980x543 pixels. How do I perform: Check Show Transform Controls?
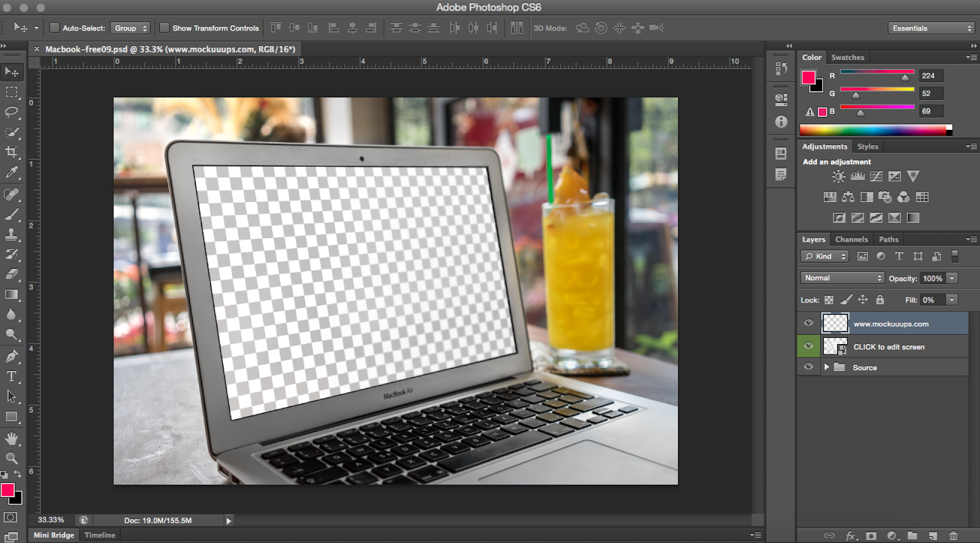164,28
